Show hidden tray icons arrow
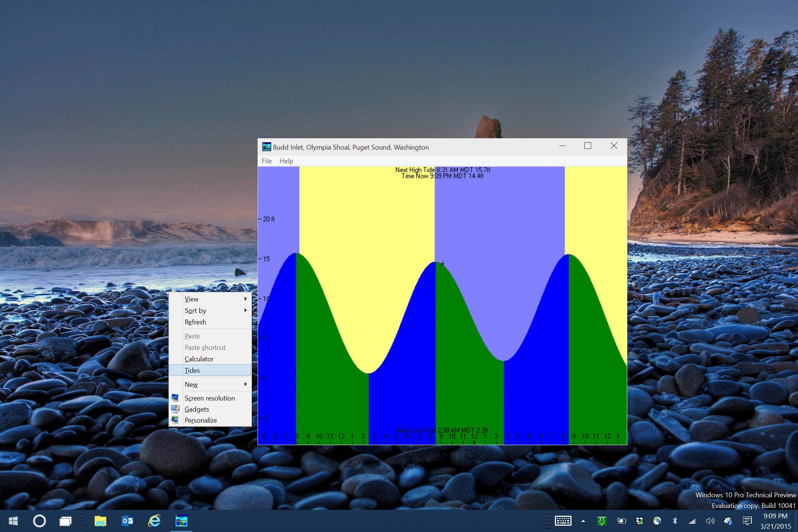Screen dimensions: 798x532 pyautogui.click(x=583, y=521)
